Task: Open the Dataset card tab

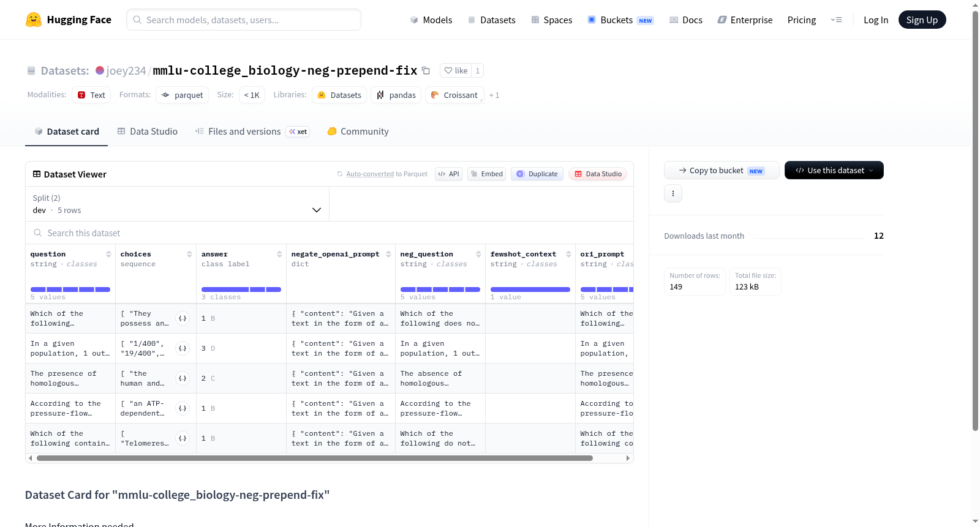Action: pos(66,132)
